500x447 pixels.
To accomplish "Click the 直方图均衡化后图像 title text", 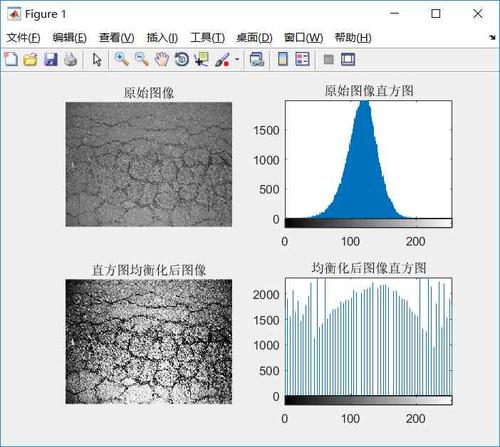I will [x=149, y=270].
